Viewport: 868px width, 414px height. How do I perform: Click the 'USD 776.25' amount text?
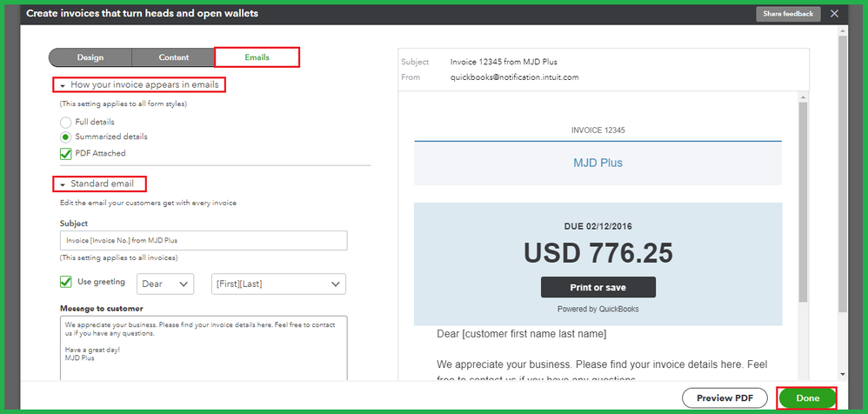pyautogui.click(x=598, y=253)
